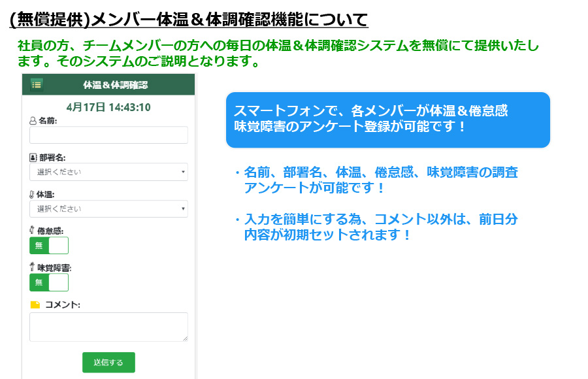Click the 4月17日 14:43:10 timestamp

(108, 107)
